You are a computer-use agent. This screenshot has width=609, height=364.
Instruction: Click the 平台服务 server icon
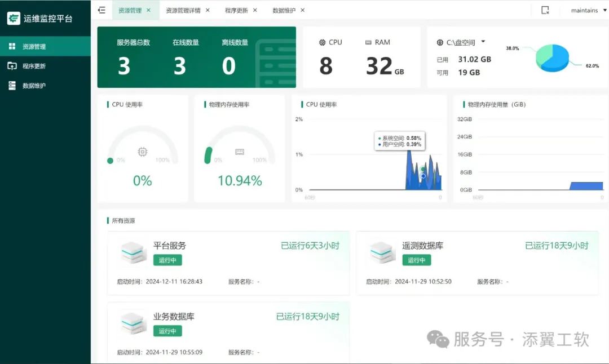coord(134,253)
